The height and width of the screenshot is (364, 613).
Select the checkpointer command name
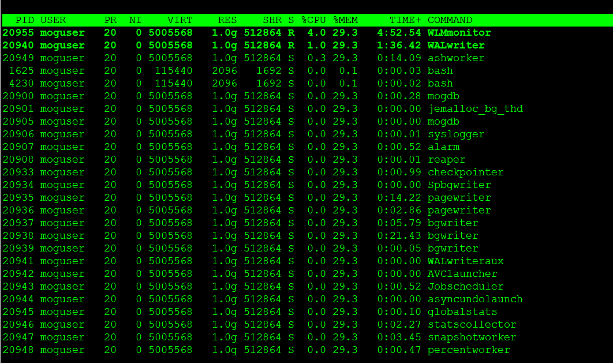(466, 172)
